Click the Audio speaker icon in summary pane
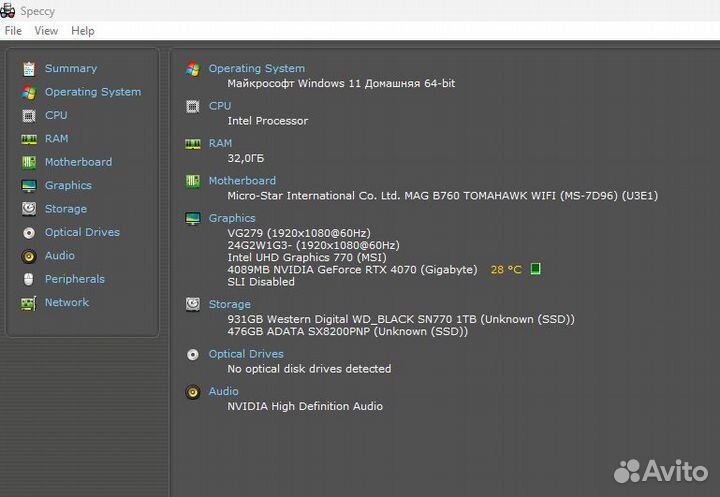The width and height of the screenshot is (720, 497). tap(193, 392)
